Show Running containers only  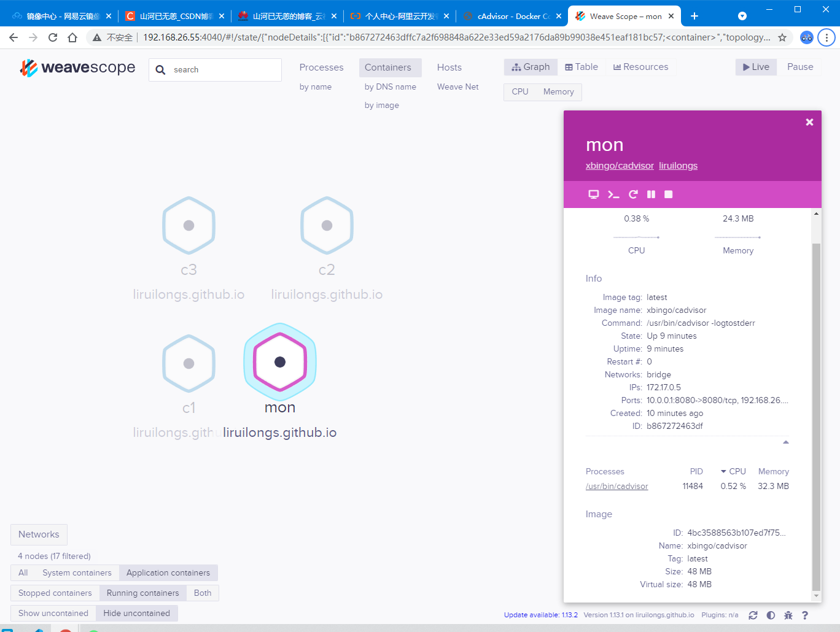(143, 593)
